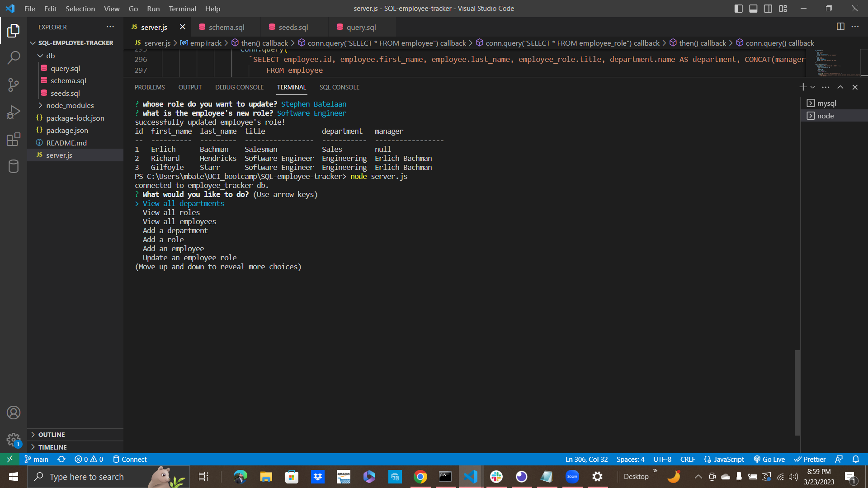
Task: Open the Manage gear icon
Action: tap(14, 440)
